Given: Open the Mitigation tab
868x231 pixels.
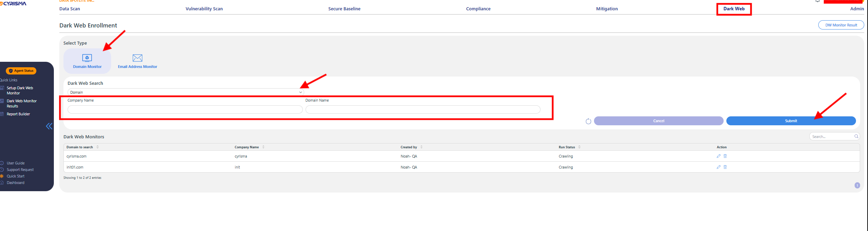Looking at the screenshot, I should click(607, 9).
